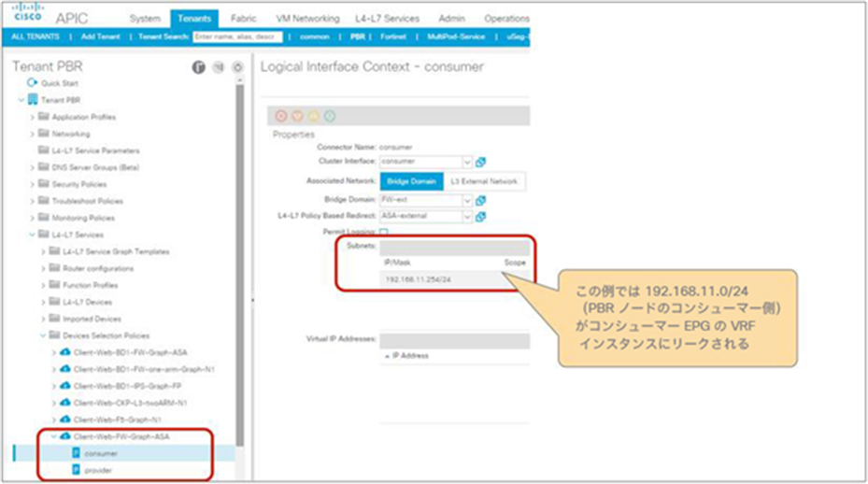The width and height of the screenshot is (868, 484).
Task: Expand Monitoring Policies folder
Action: (x=32, y=218)
